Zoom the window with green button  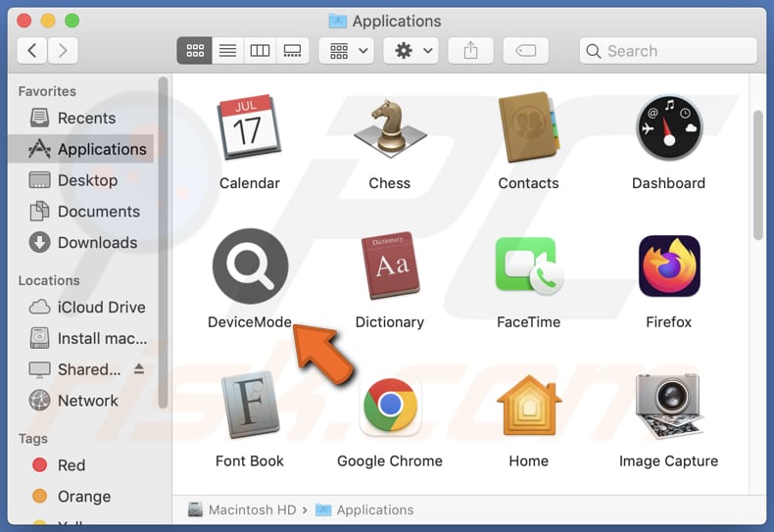pyautogui.click(x=73, y=21)
